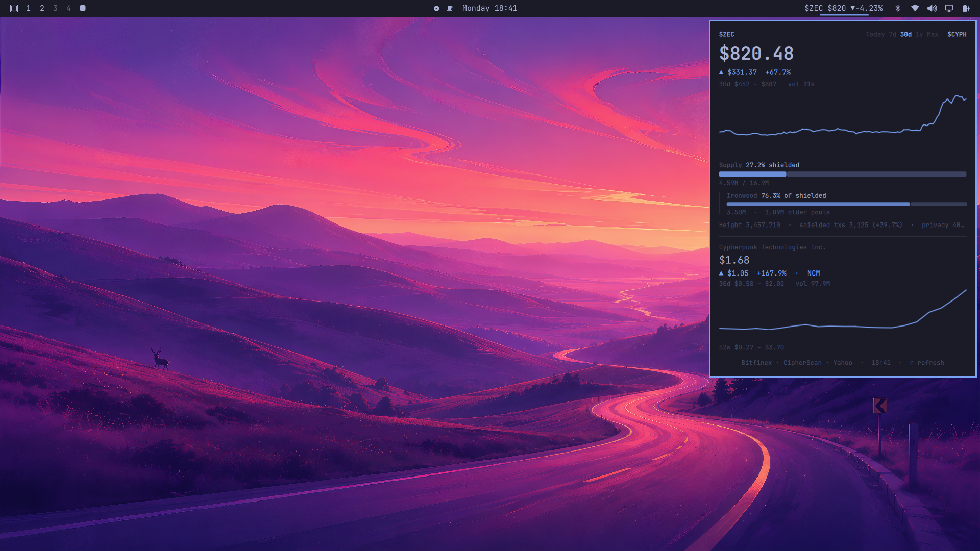
Task: Click the battery charging icon
Action: pos(966,8)
